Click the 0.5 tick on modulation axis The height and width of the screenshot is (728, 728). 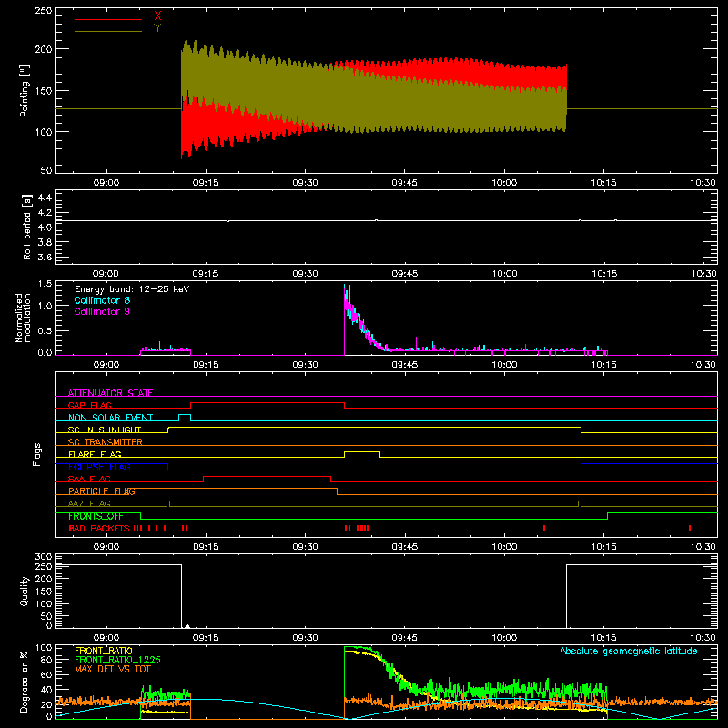point(45,330)
